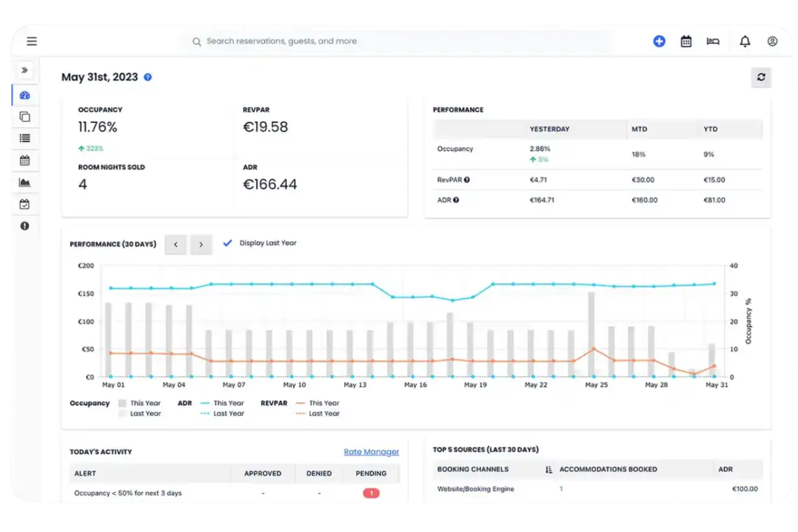Viewport: 798px width, 532px height.
Task: Click the €100.00 ADR source value
Action: click(745, 489)
